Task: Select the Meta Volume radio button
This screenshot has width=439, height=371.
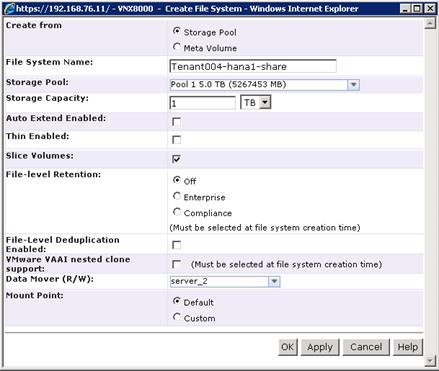Action: [177, 47]
